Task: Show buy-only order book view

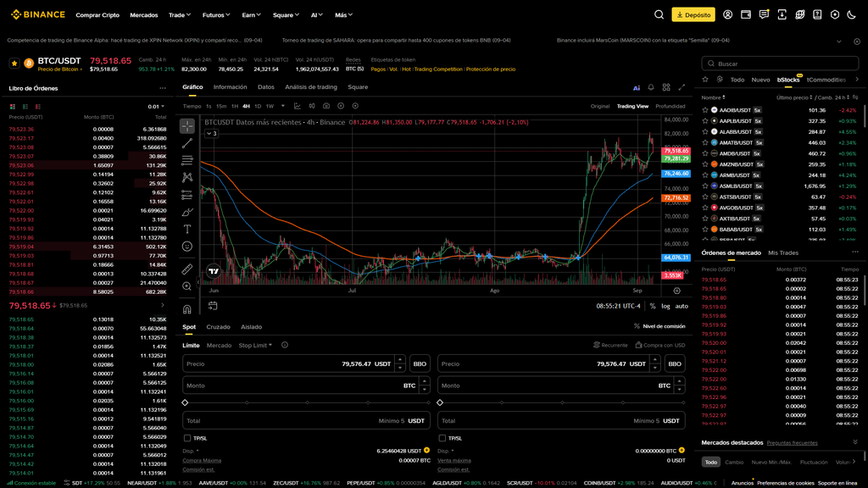Action: (x=25, y=106)
